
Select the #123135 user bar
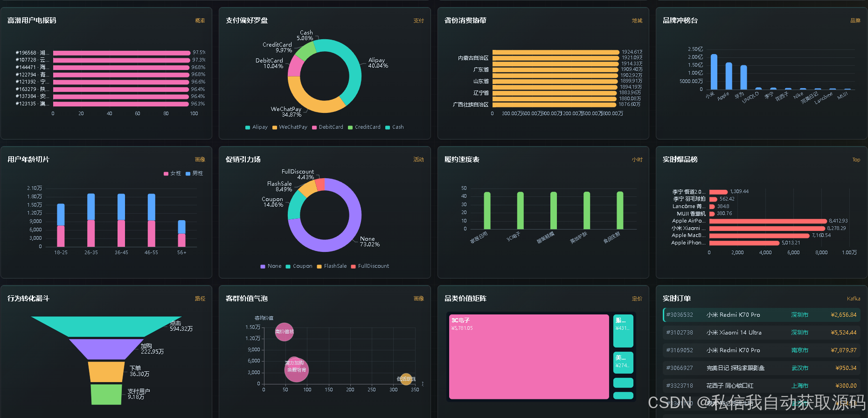coord(121,104)
